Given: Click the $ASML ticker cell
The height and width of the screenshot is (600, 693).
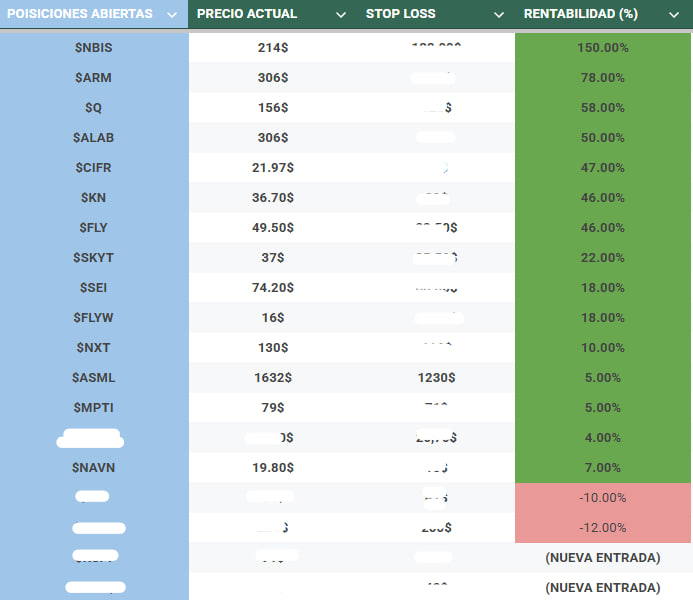Looking at the screenshot, I should point(94,378).
